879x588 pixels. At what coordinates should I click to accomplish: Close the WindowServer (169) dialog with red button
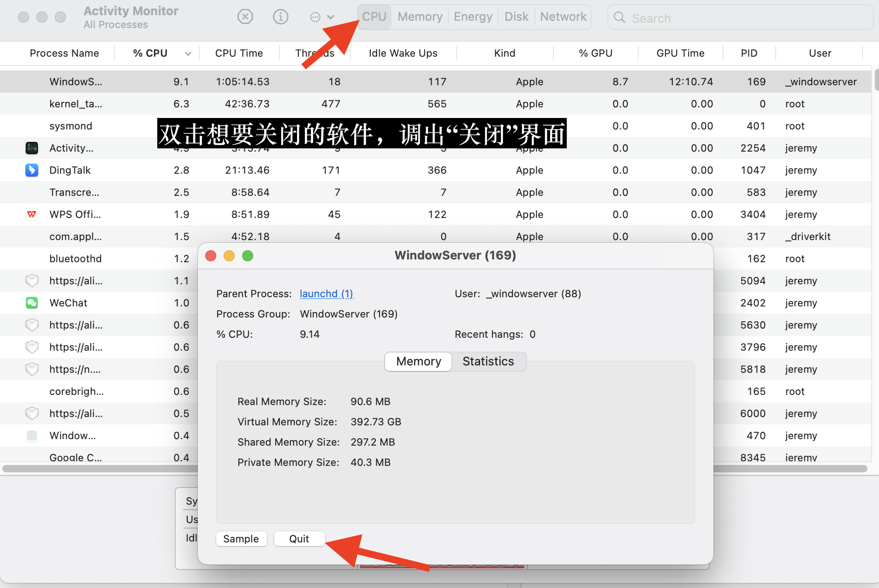(x=211, y=256)
